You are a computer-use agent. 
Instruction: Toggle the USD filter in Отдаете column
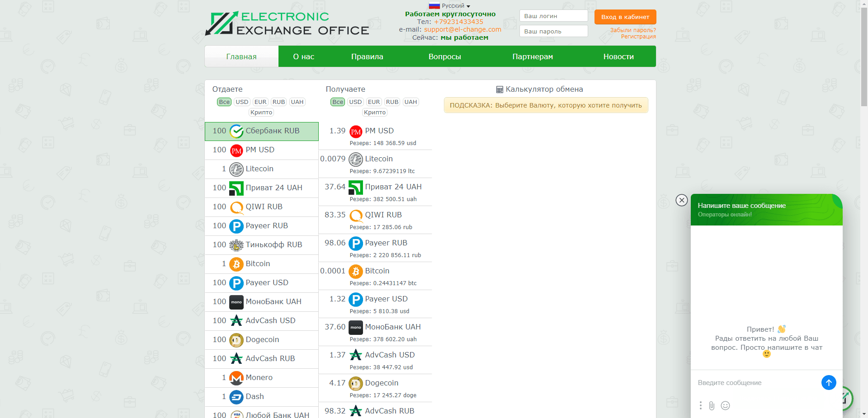(x=242, y=102)
